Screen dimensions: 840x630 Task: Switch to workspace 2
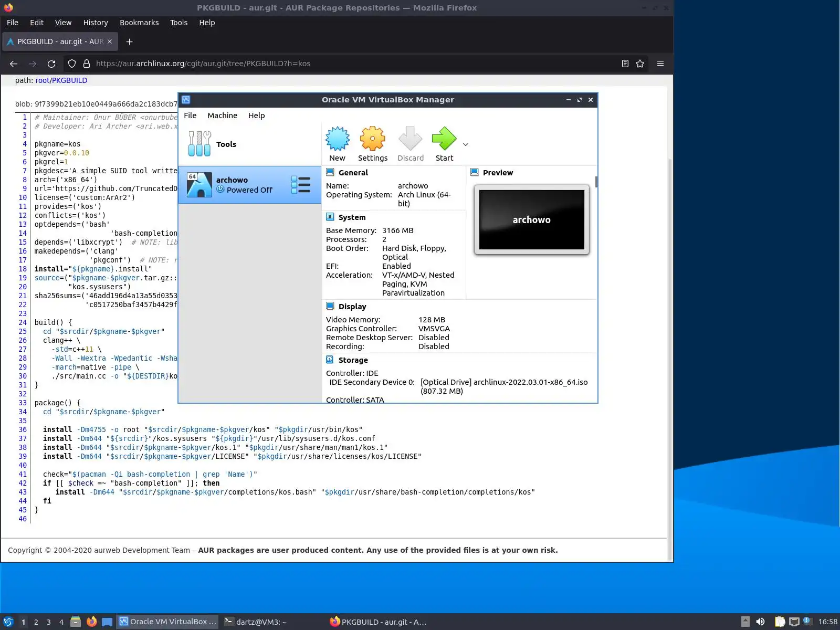[x=36, y=622]
